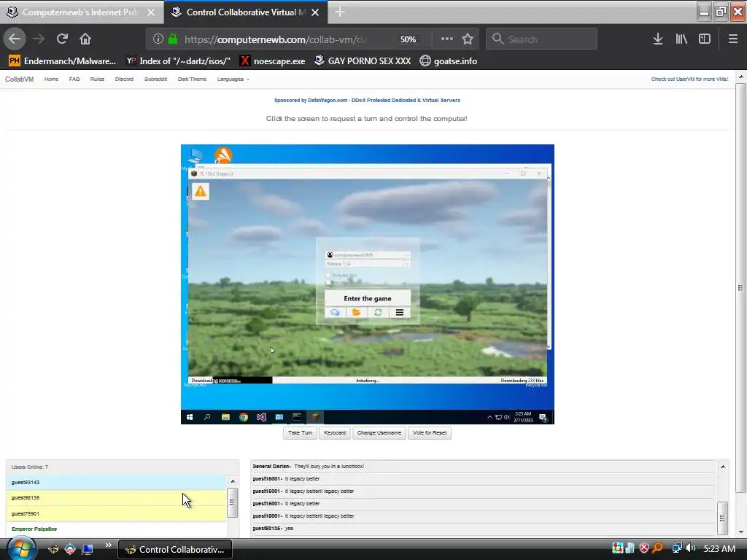
Task: Click the orange warning icon in the launcher
Action: pos(201,192)
